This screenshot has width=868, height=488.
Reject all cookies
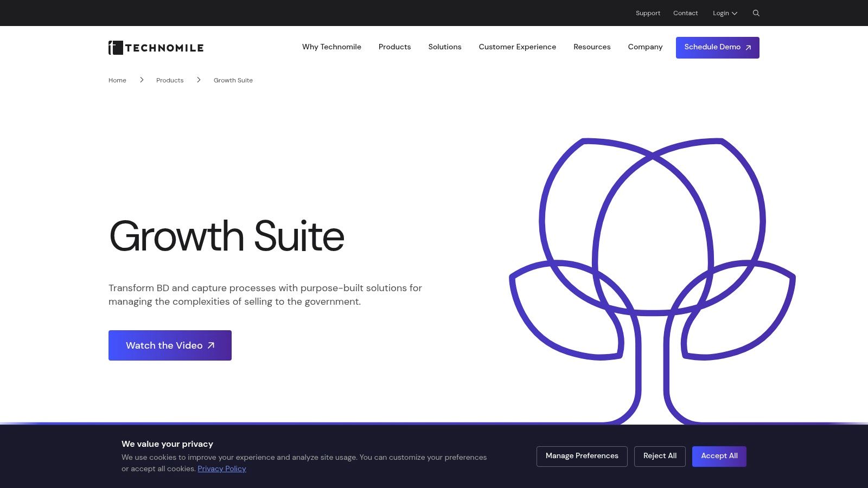660,457
